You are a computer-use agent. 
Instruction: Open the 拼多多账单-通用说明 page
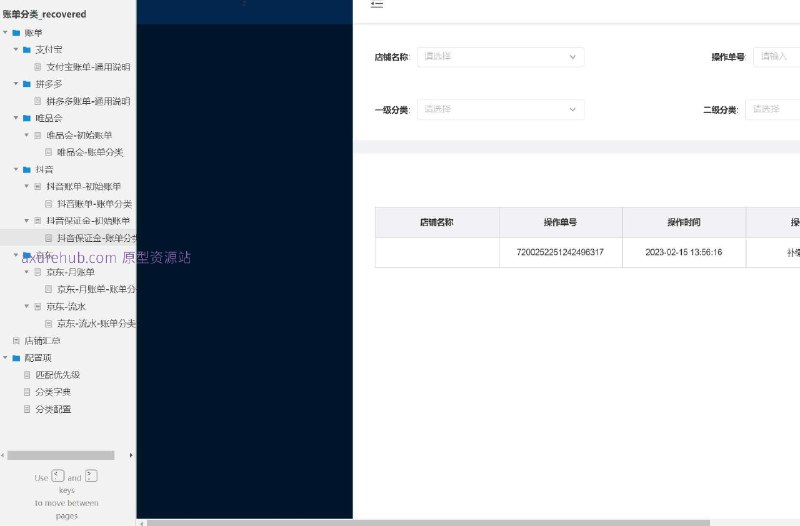(88, 101)
